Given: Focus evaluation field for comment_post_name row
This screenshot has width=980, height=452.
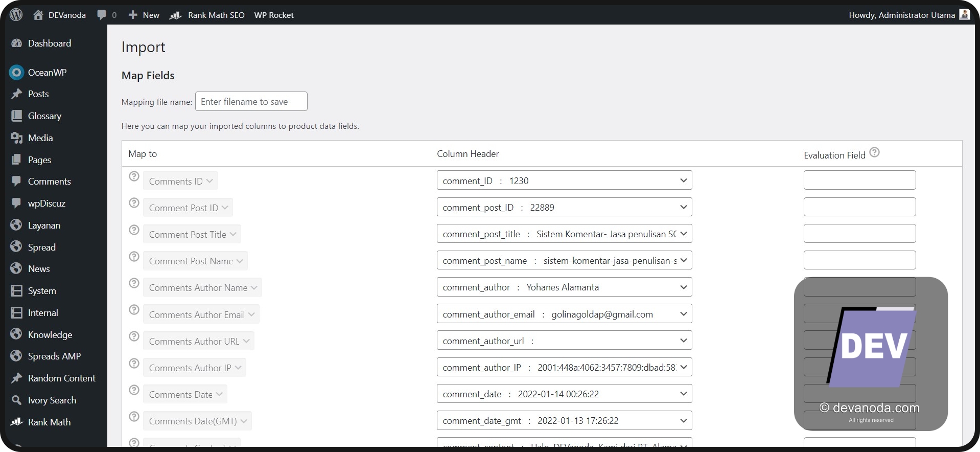Looking at the screenshot, I should (x=859, y=260).
